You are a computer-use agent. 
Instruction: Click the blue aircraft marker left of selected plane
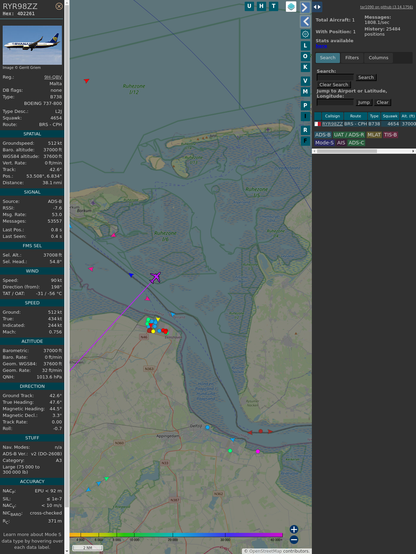tap(131, 275)
